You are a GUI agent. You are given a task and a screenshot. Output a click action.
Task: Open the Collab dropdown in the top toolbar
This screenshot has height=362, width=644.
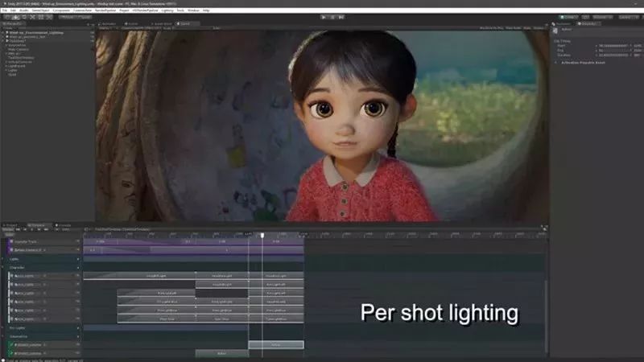click(x=569, y=17)
